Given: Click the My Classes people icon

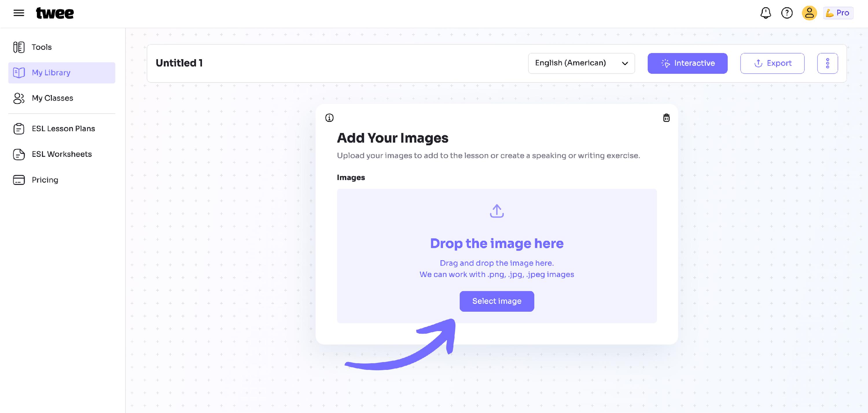Looking at the screenshot, I should tap(19, 98).
